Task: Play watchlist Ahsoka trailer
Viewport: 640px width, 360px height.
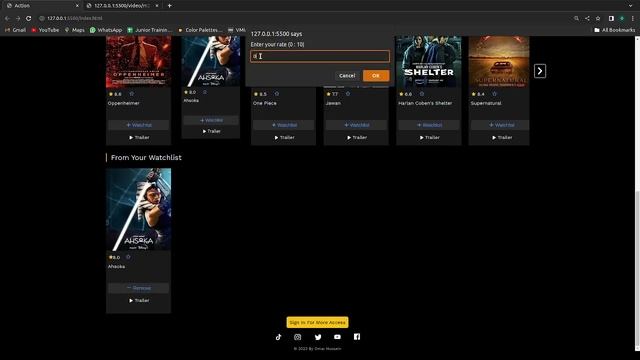Action: pyautogui.click(x=139, y=300)
